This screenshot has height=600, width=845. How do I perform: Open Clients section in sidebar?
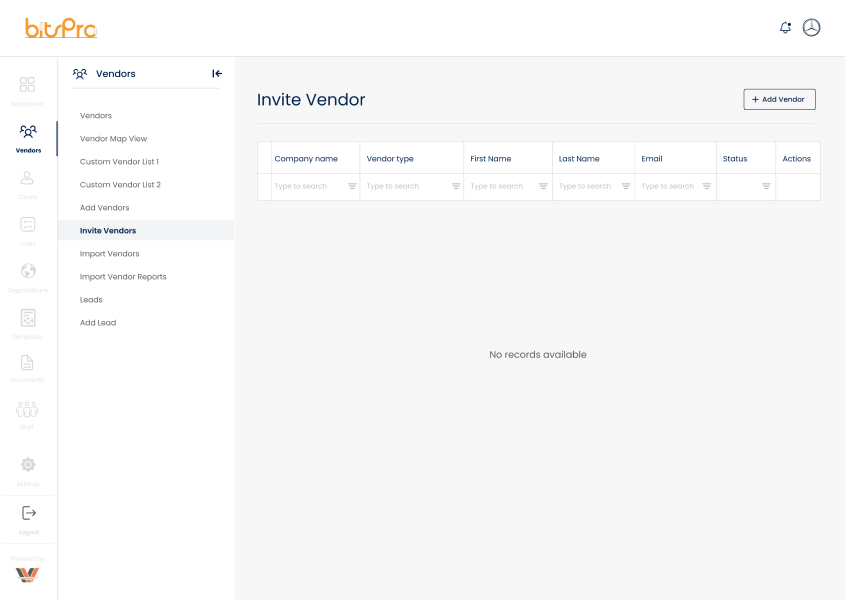[x=27, y=178]
